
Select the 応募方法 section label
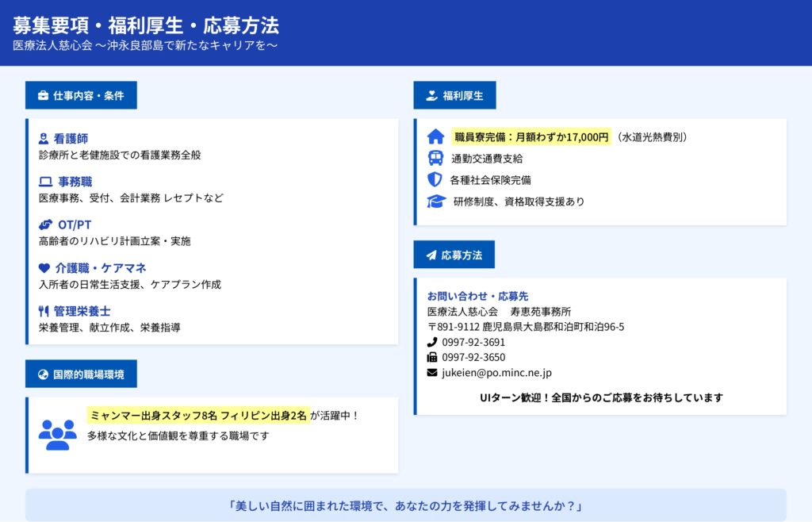[x=454, y=255]
